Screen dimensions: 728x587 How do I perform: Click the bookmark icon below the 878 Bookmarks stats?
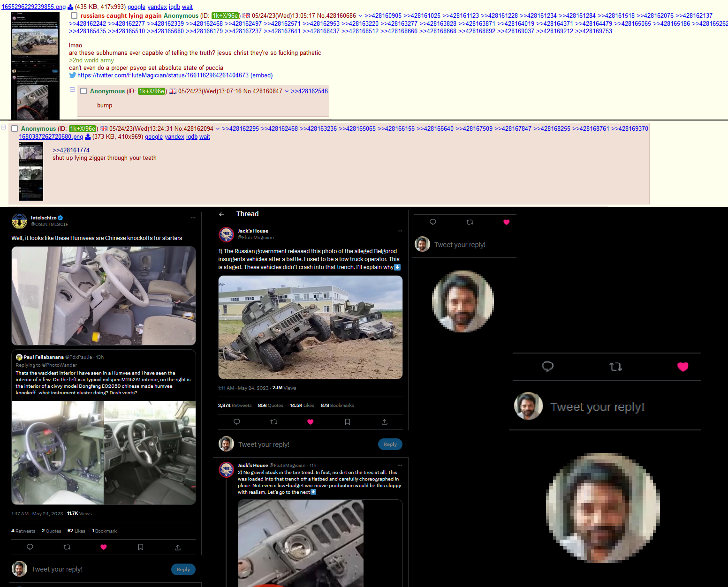tap(348, 422)
